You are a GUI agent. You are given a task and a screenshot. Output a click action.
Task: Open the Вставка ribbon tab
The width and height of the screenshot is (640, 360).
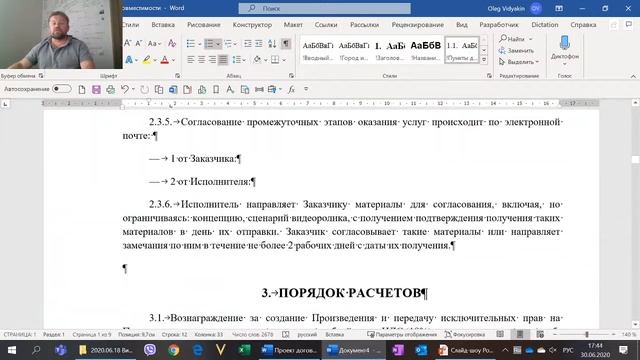click(163, 25)
